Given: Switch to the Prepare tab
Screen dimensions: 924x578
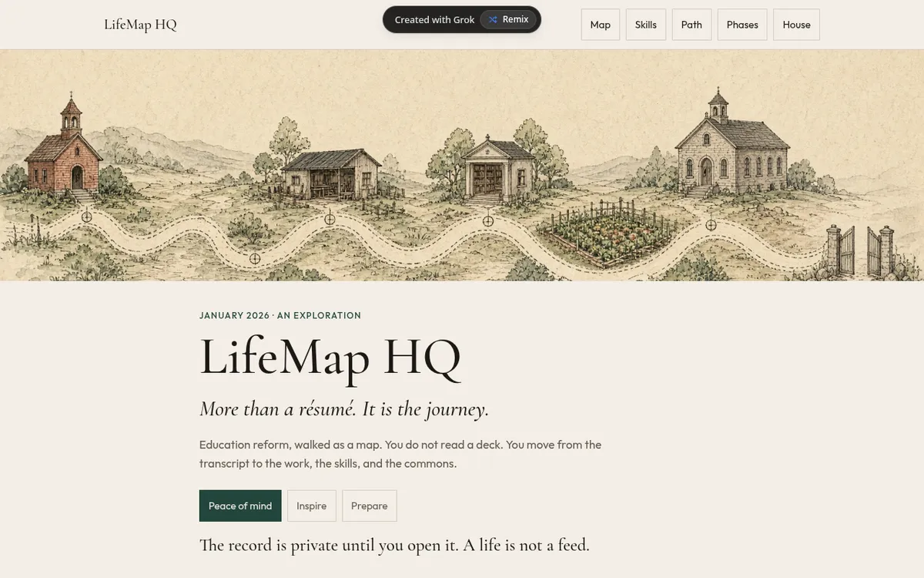Looking at the screenshot, I should tap(370, 506).
